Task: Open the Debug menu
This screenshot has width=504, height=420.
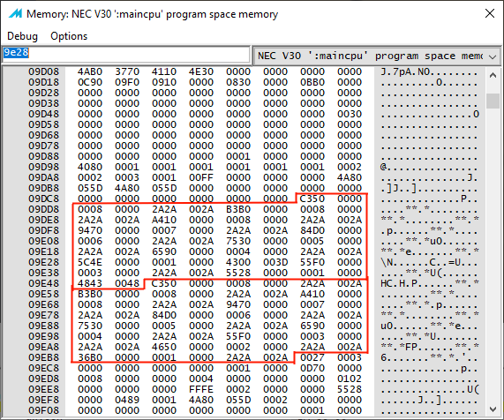Action: click(x=22, y=36)
